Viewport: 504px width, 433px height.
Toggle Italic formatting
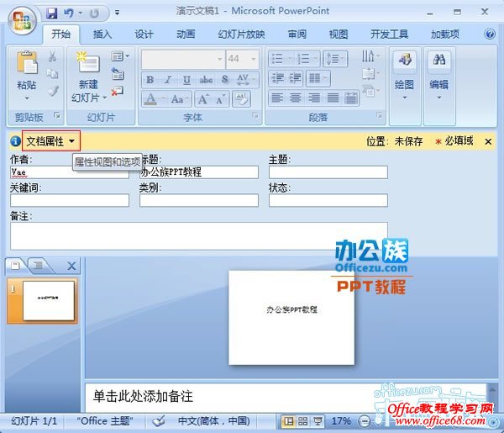168,80
